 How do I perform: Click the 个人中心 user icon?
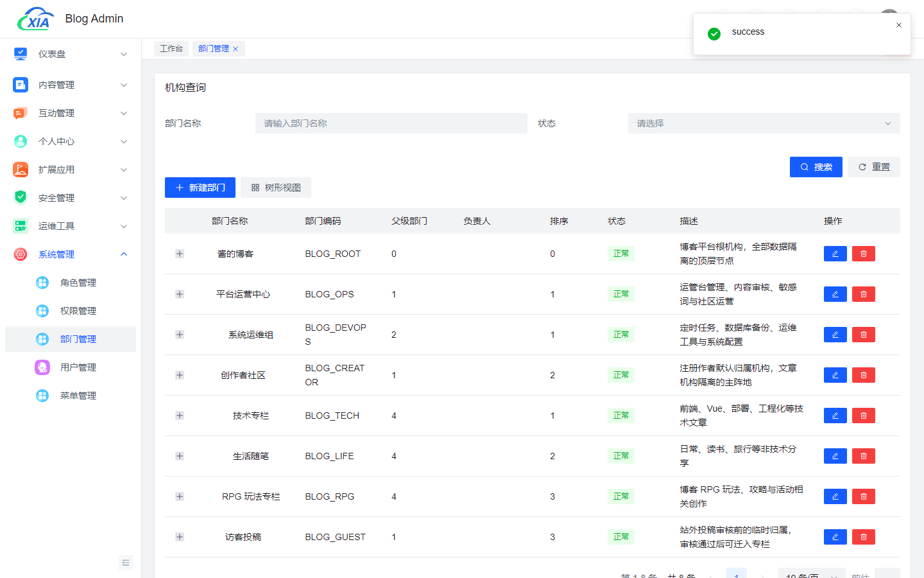pyautogui.click(x=21, y=141)
